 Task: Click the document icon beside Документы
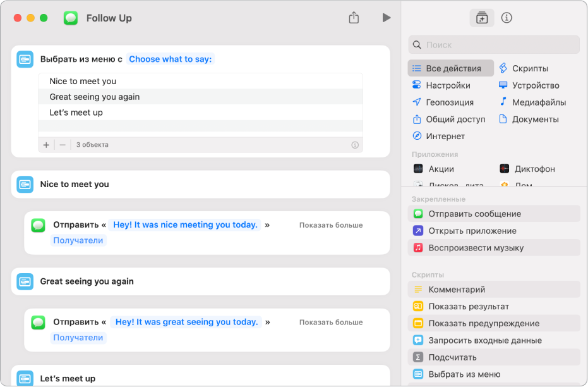point(503,119)
